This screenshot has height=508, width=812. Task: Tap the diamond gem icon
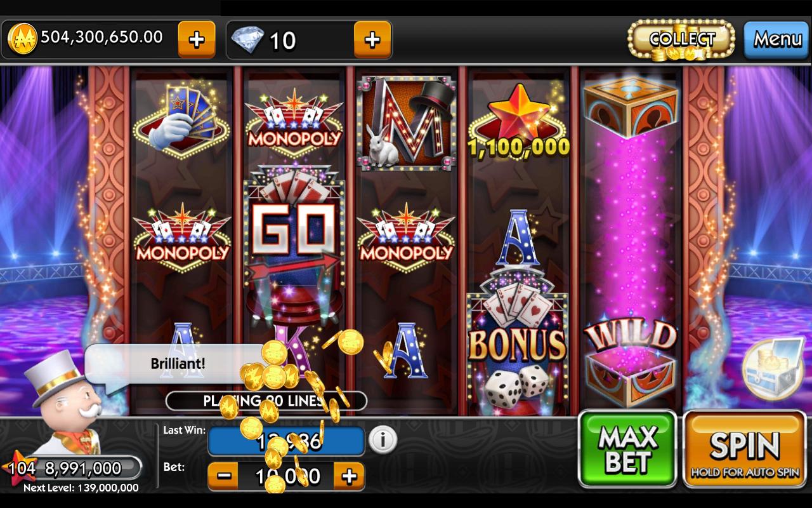(x=247, y=40)
